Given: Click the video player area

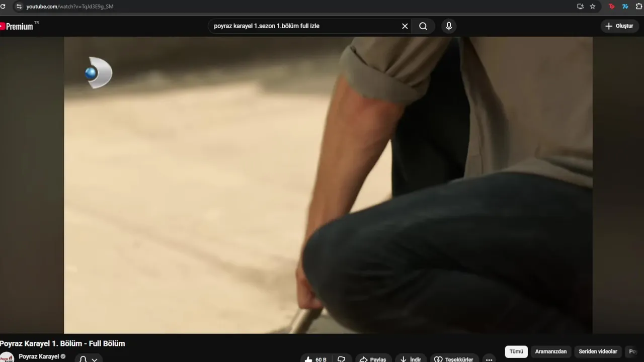Looking at the screenshot, I should (x=328, y=185).
